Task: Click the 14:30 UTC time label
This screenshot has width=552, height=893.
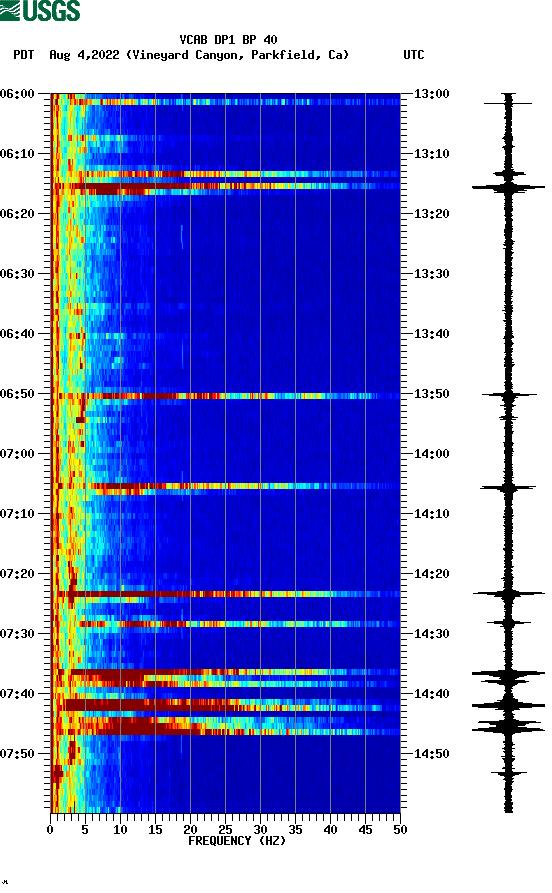Action: [x=431, y=634]
